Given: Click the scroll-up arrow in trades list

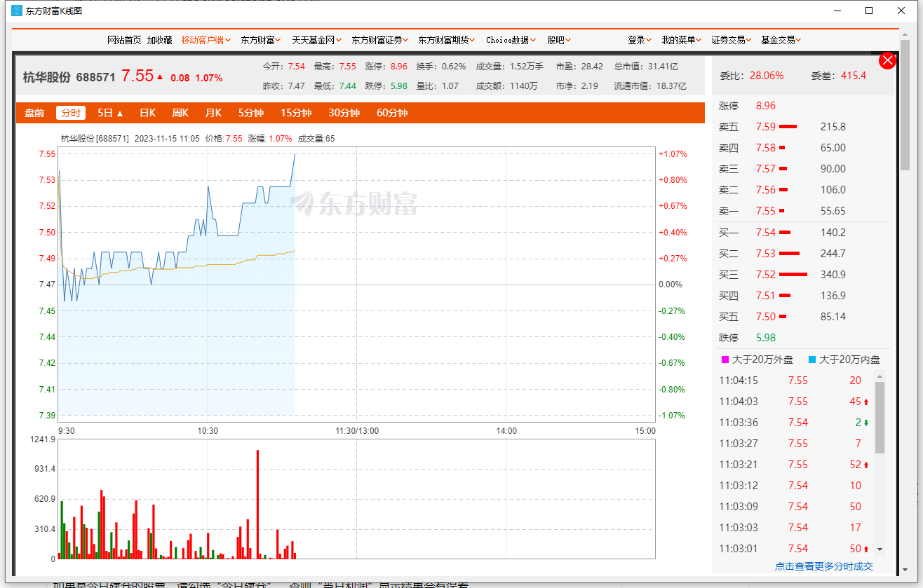Looking at the screenshot, I should (x=880, y=376).
